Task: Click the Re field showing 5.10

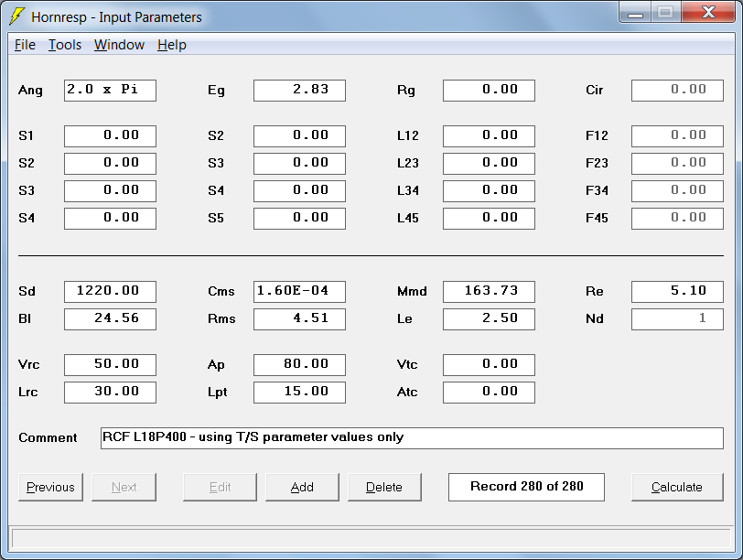Action: [x=678, y=291]
